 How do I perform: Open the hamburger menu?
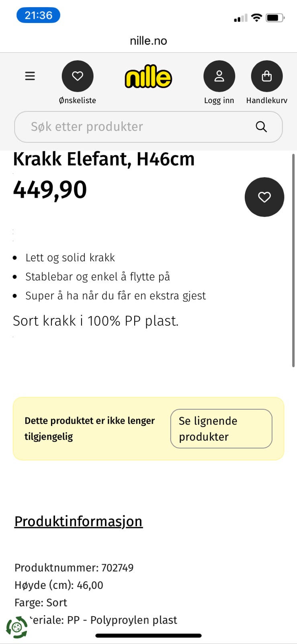pos(30,76)
